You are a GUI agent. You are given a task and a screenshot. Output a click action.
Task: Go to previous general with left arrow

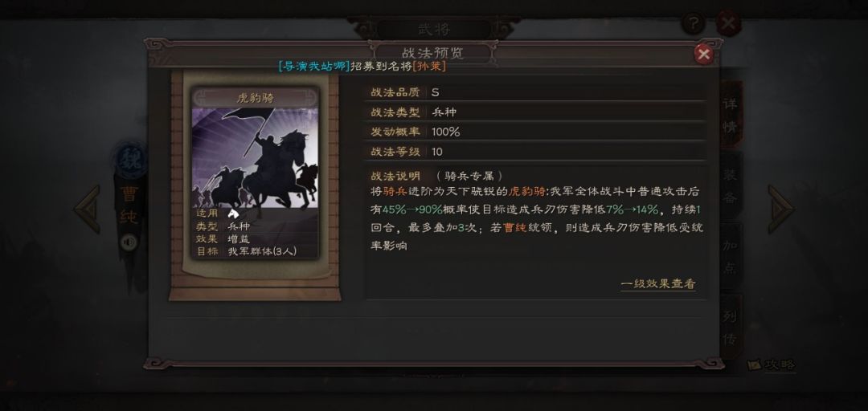[88, 209]
